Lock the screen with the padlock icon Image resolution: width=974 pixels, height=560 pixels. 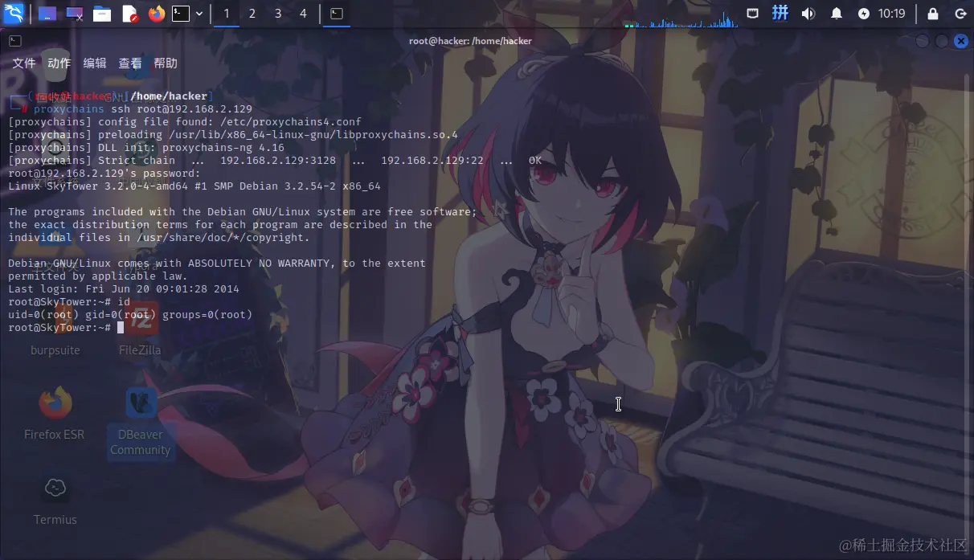933,14
